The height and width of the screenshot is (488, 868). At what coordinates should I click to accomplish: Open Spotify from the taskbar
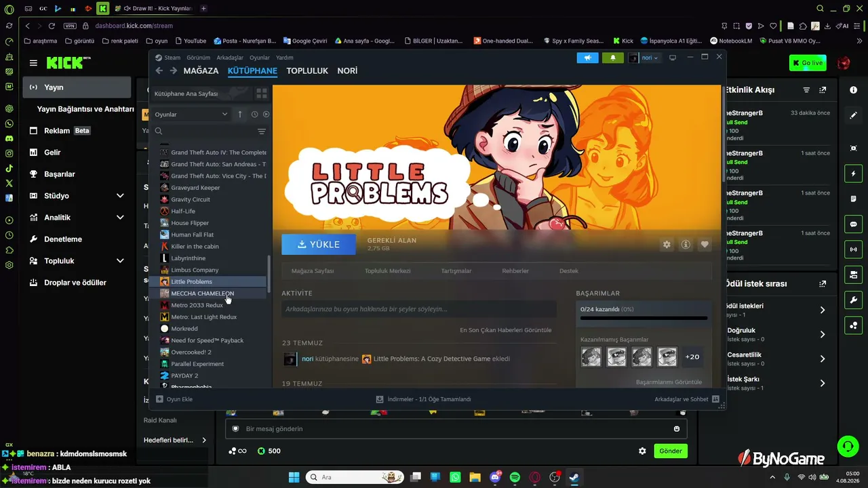[x=515, y=477]
